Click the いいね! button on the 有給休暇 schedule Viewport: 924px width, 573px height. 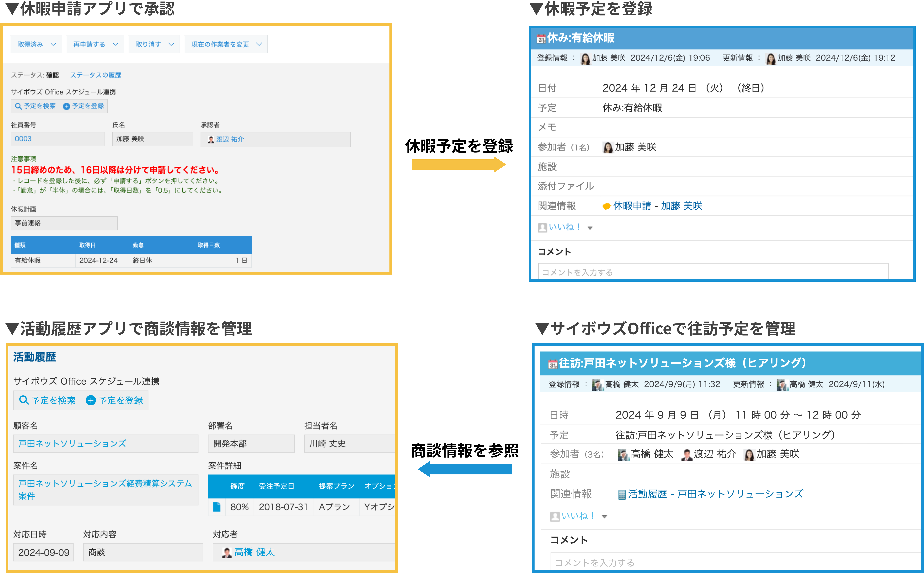pos(564,227)
